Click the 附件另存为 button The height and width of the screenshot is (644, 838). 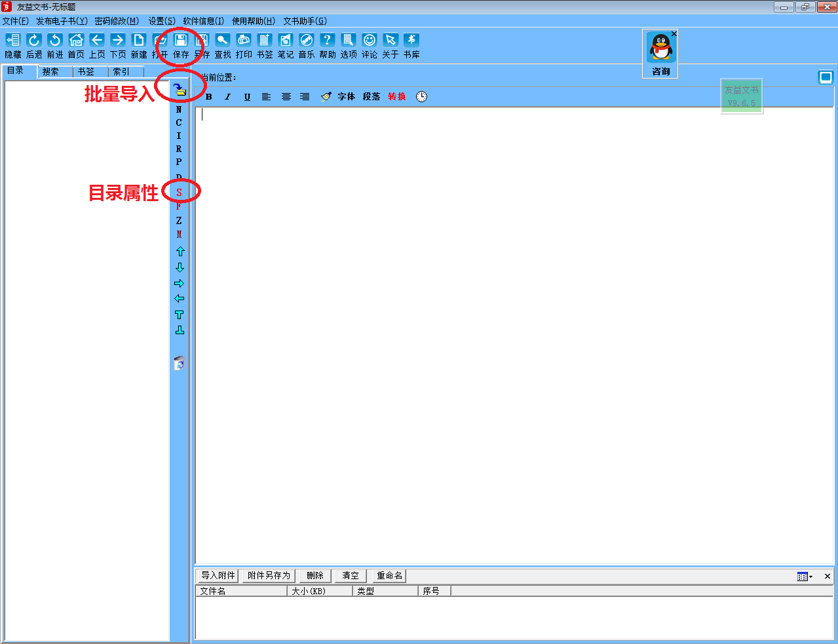point(269,576)
